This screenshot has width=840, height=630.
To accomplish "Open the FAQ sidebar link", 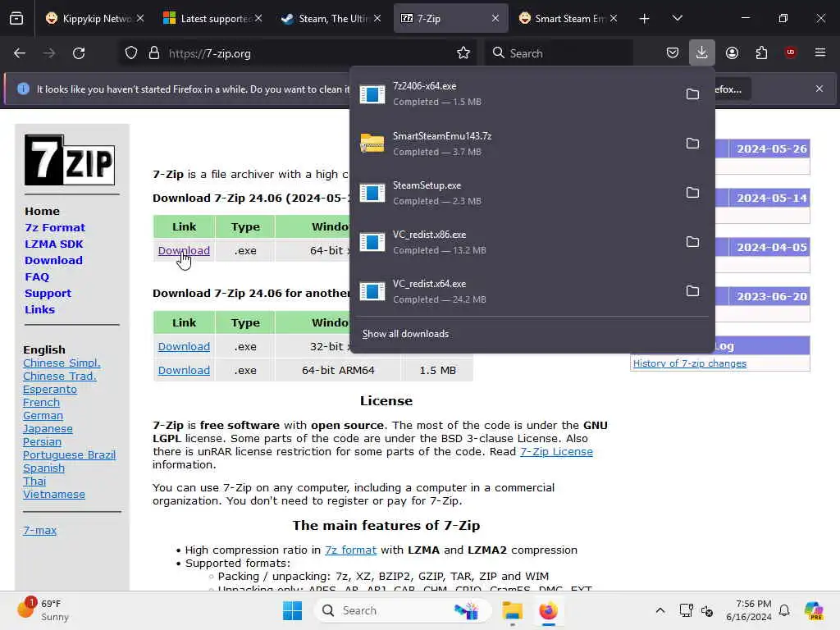I will tap(37, 277).
